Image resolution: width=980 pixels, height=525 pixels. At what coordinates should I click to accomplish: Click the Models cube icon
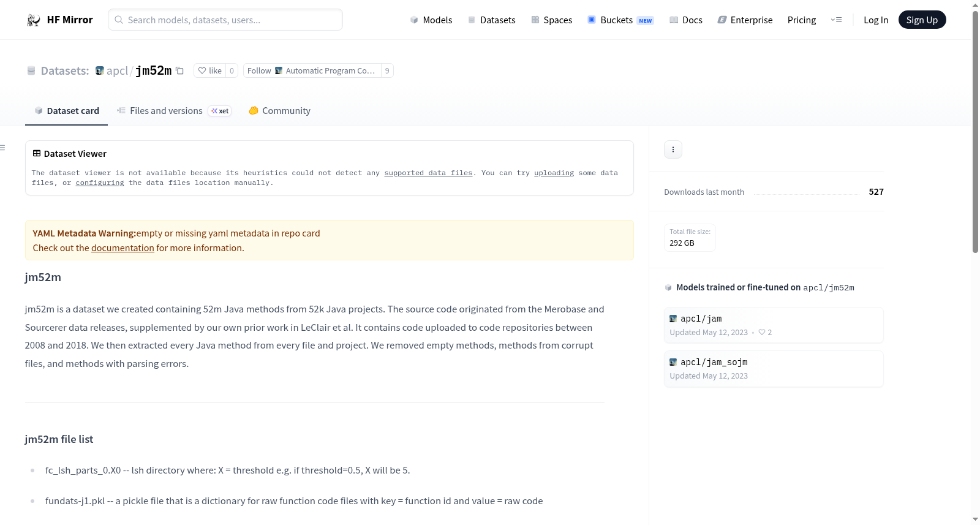point(414,20)
